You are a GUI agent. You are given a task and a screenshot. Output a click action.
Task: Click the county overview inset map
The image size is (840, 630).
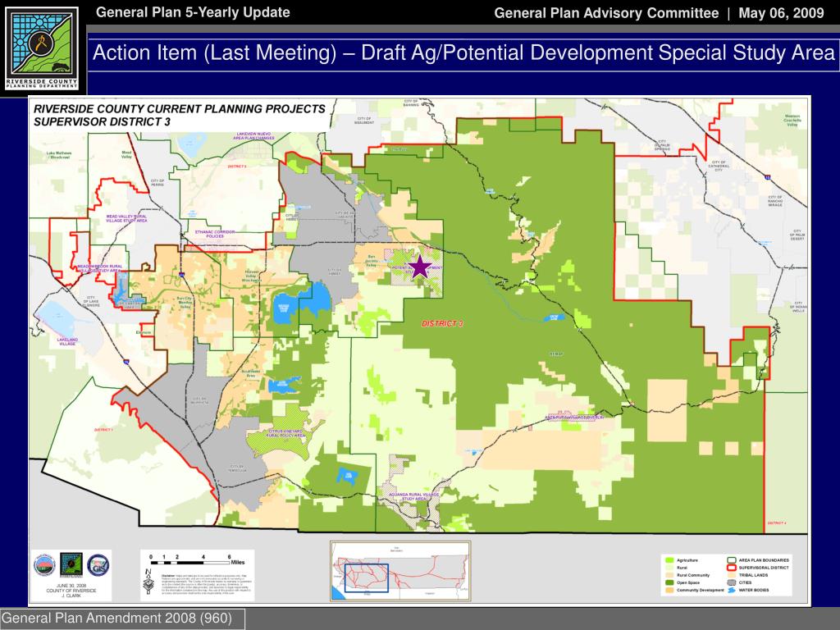click(x=400, y=571)
